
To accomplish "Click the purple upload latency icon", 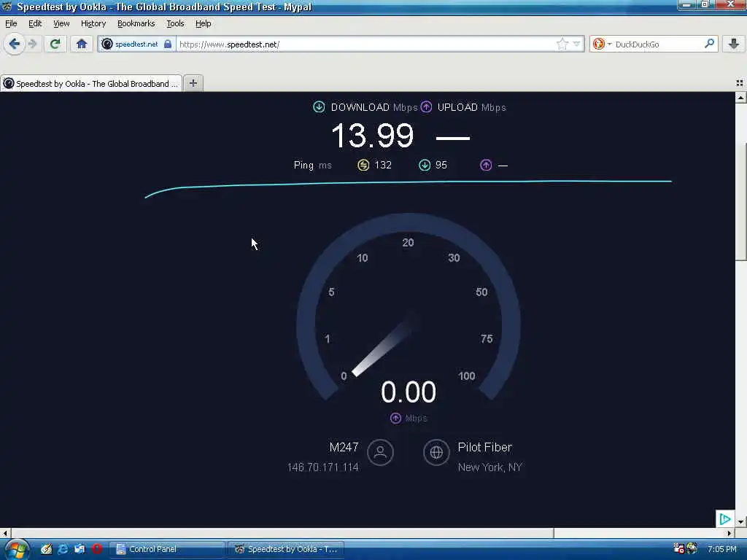I will point(486,166).
